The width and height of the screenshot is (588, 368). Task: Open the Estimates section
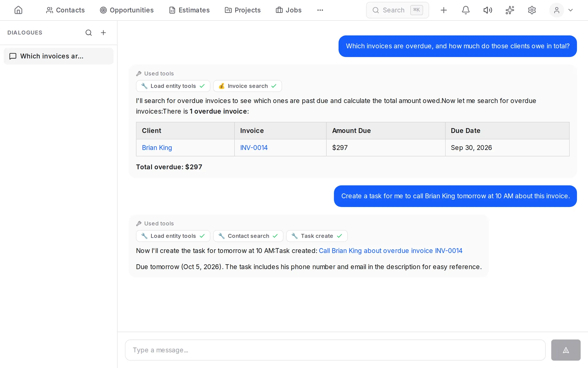[189, 10]
